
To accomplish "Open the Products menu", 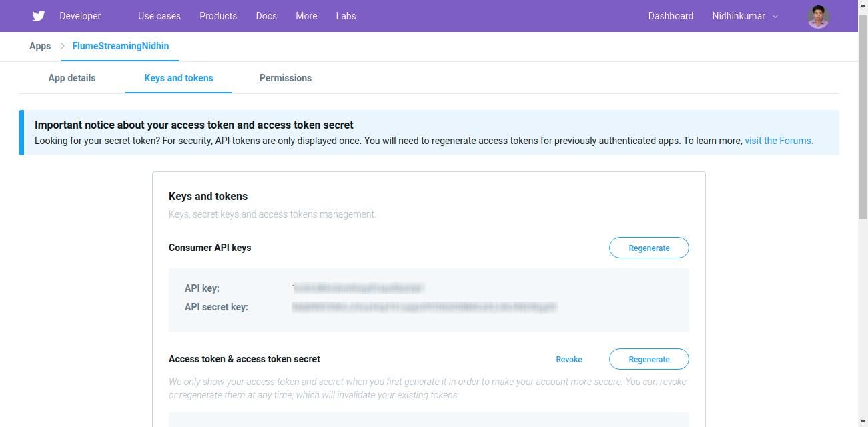I will pyautogui.click(x=218, y=16).
